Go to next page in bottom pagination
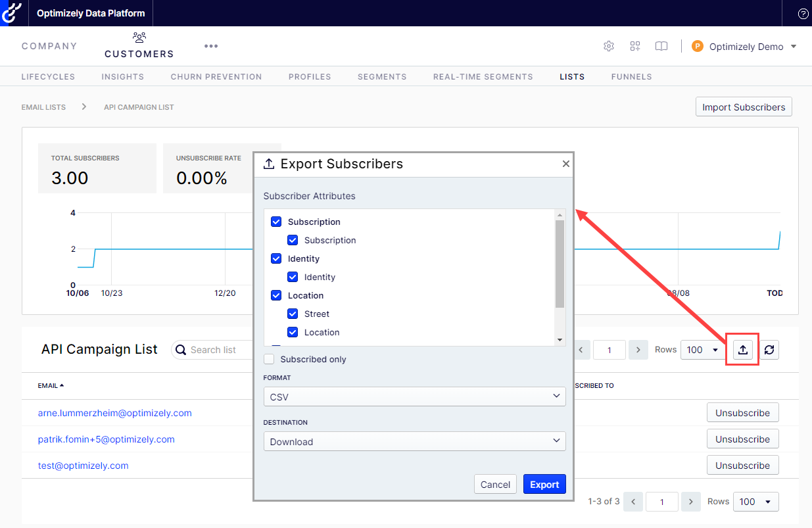This screenshot has height=528, width=812. [x=690, y=502]
